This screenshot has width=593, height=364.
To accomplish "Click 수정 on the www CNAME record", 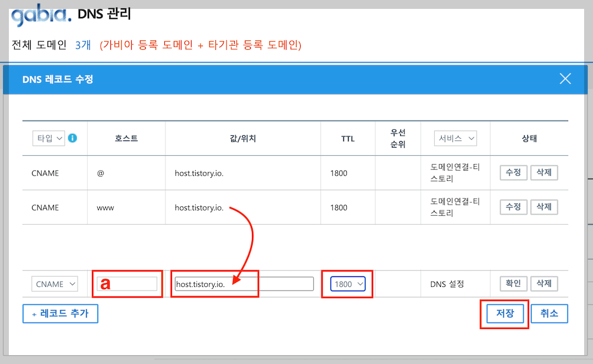I will [x=513, y=207].
